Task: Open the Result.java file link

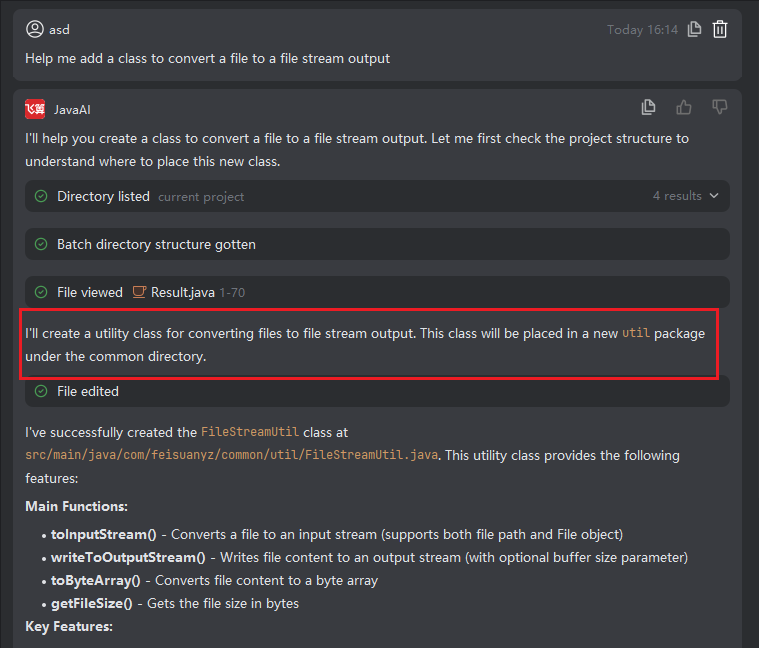Action: (182, 292)
